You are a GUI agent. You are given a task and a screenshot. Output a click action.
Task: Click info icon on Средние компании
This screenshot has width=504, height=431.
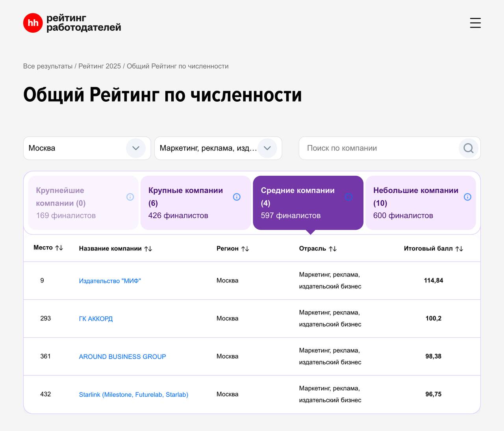(348, 197)
